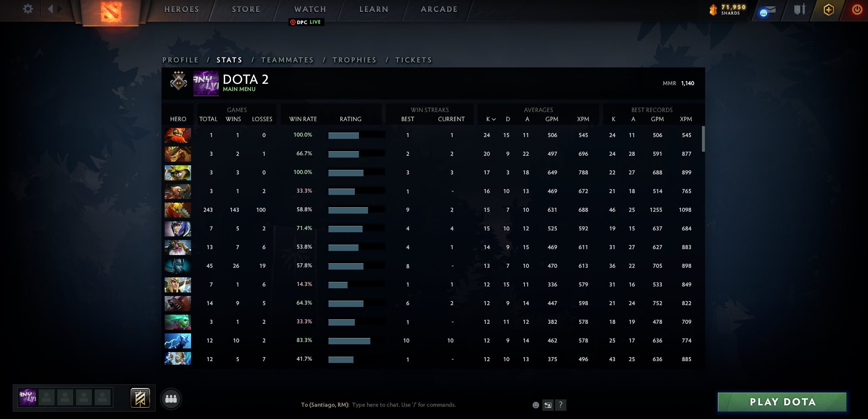
Task: Open the settings gear icon
Action: tap(28, 9)
